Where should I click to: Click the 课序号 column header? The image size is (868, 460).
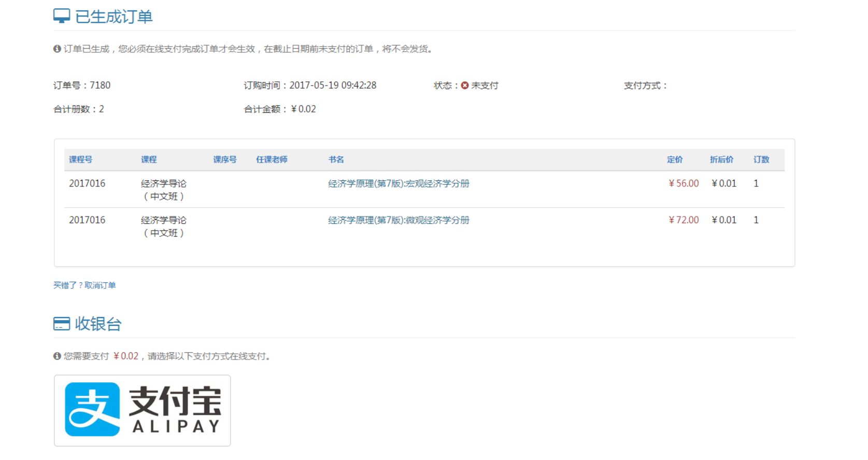(x=225, y=160)
